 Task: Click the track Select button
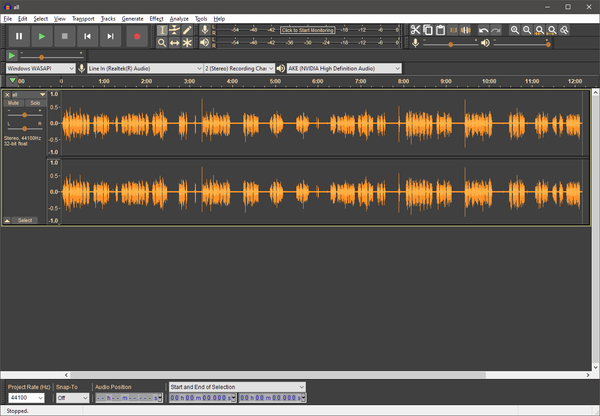tap(24, 220)
